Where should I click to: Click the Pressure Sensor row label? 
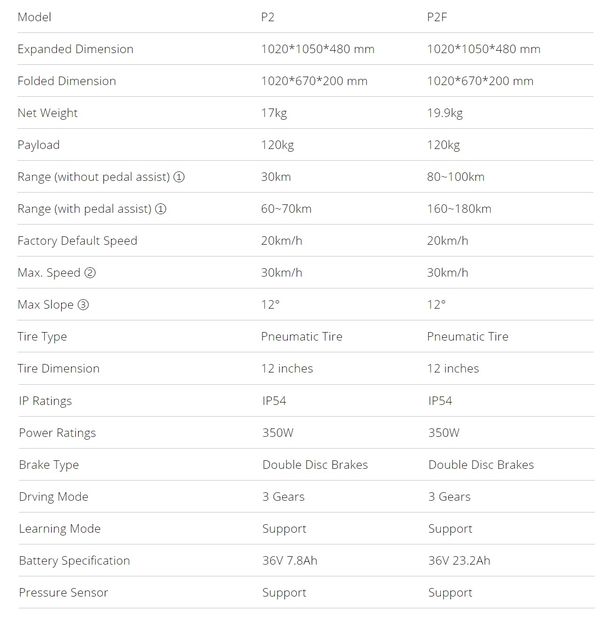click(63, 593)
